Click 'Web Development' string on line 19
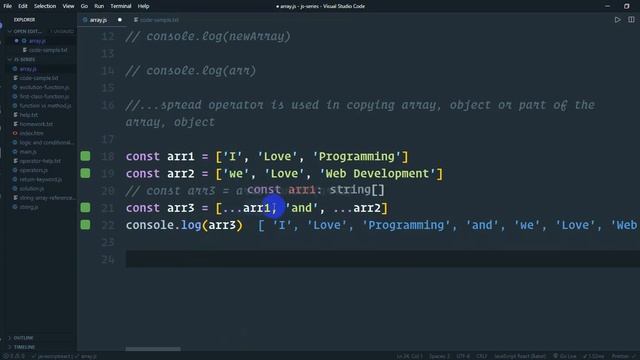Screen dimensions: 640x360 tap(378, 173)
